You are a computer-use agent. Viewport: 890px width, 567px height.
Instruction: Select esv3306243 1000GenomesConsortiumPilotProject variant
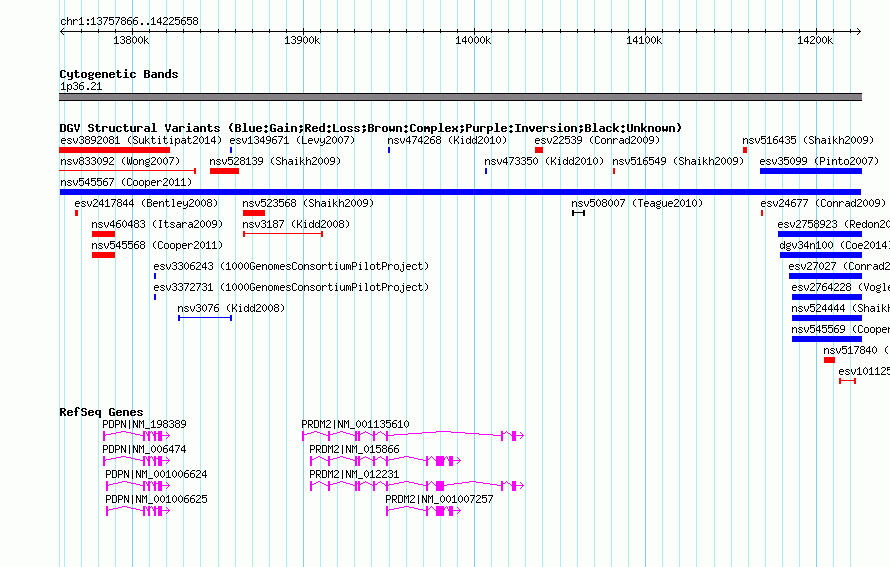coord(291,266)
